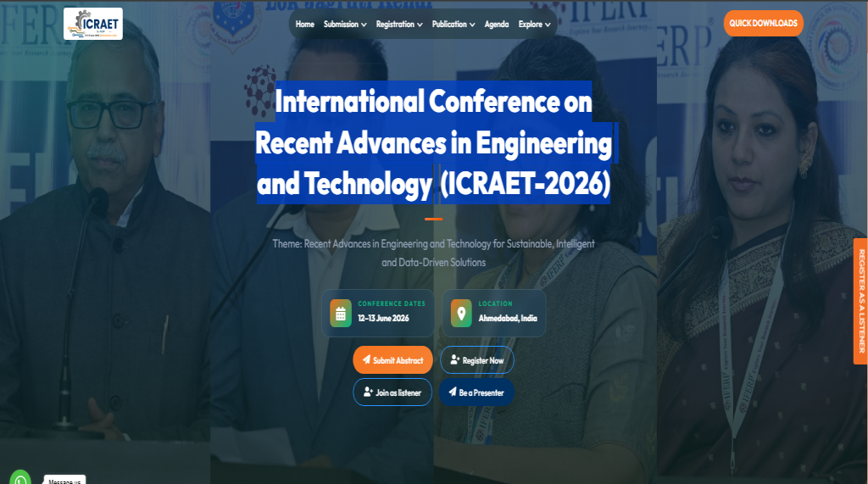
Task: Open the Explore dropdown menu
Action: click(534, 24)
